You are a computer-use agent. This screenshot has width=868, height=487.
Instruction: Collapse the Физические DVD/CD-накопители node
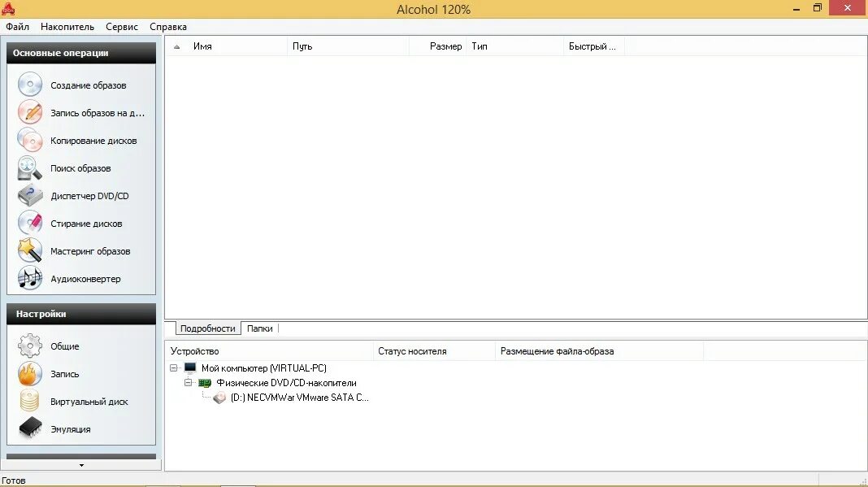point(189,383)
